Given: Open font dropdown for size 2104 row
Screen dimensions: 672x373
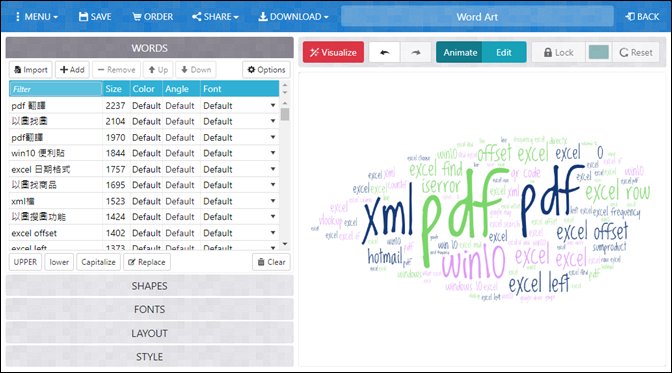Looking at the screenshot, I should tap(273, 121).
